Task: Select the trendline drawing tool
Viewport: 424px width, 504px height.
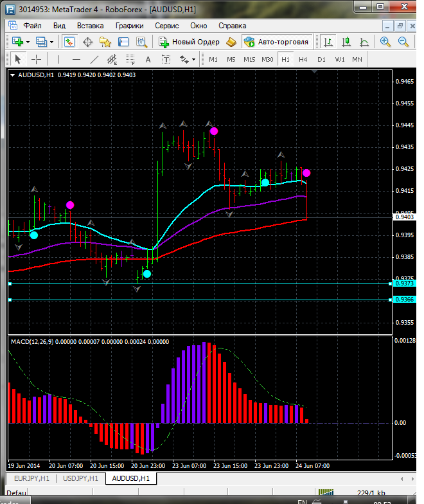Action: [x=94, y=59]
